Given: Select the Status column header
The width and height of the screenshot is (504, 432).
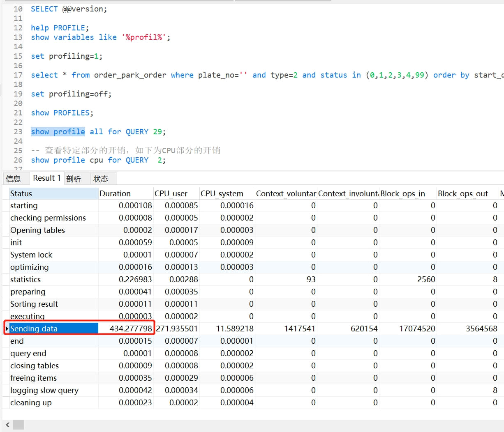Looking at the screenshot, I should [53, 194].
